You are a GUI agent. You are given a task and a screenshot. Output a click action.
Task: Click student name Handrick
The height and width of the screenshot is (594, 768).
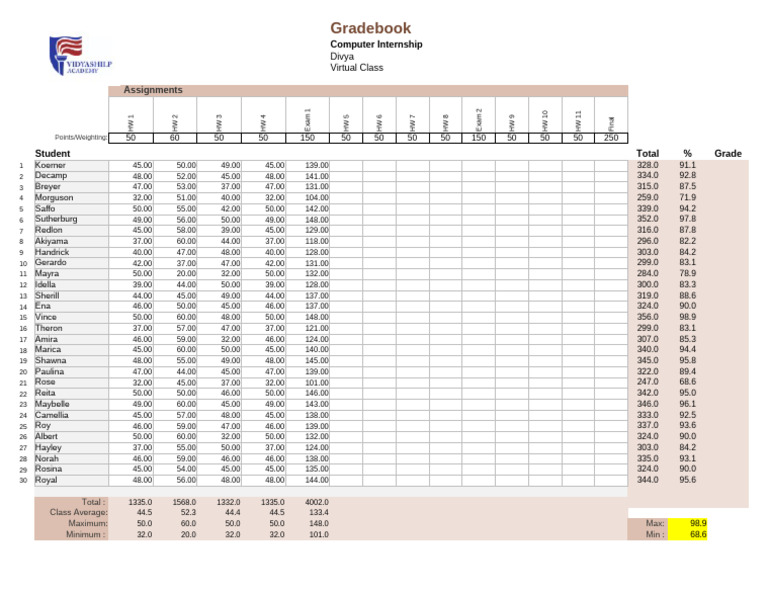point(52,252)
